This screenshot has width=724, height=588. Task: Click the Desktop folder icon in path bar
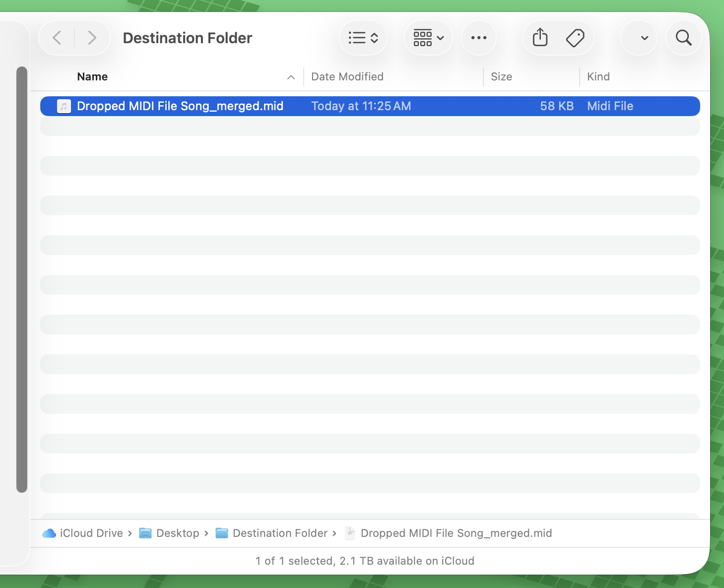pyautogui.click(x=145, y=533)
